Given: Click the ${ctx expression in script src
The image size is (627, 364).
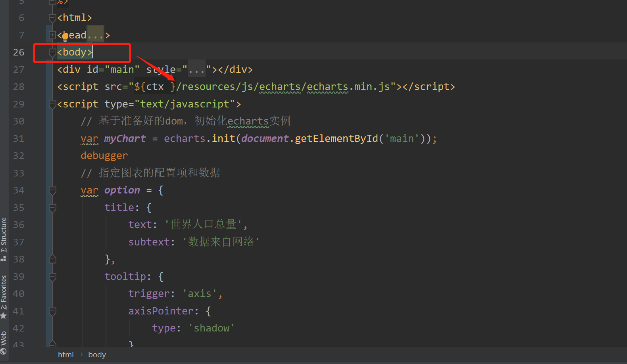Looking at the screenshot, I should [x=155, y=87].
